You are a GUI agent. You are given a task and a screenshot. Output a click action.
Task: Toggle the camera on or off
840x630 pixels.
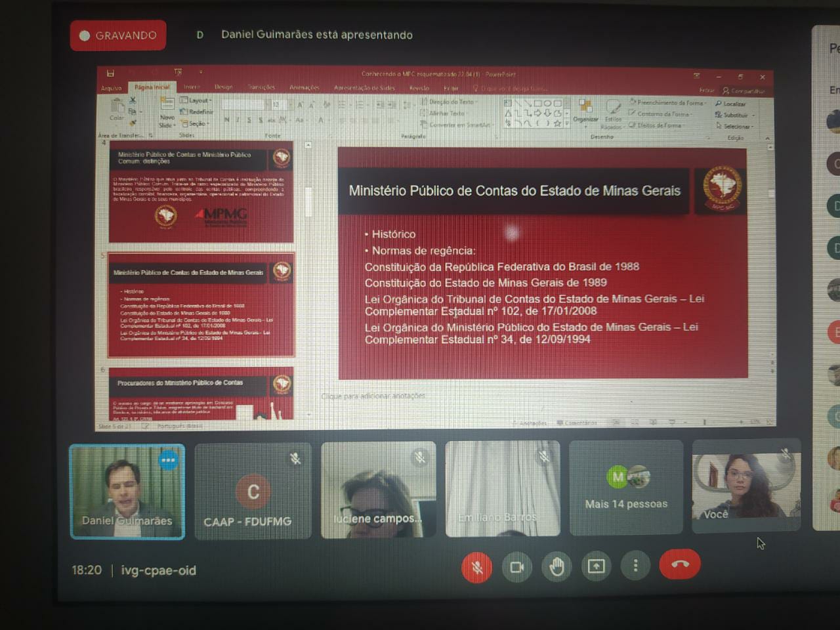[516, 566]
